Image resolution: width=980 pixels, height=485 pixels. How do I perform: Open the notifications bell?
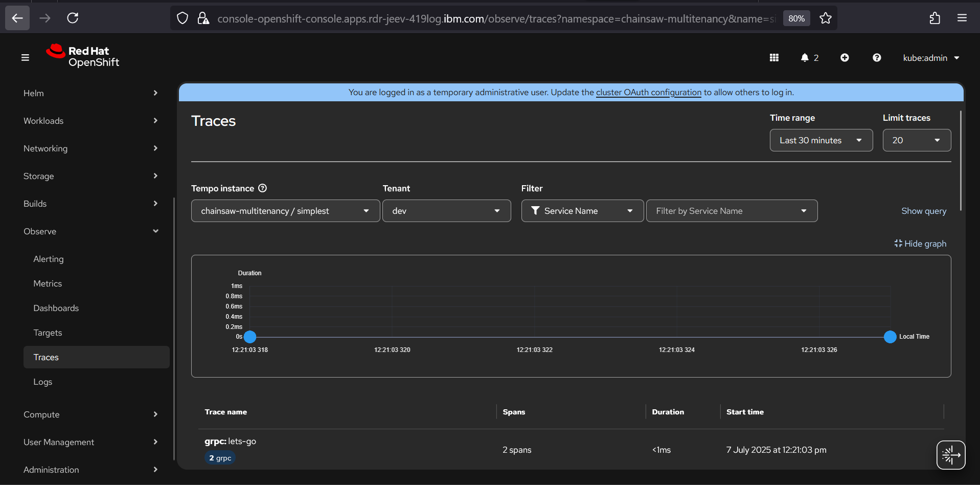click(805, 58)
